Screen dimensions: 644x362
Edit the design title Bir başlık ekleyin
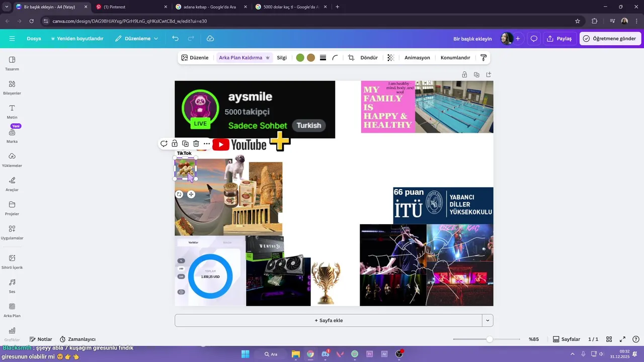[472, 39]
